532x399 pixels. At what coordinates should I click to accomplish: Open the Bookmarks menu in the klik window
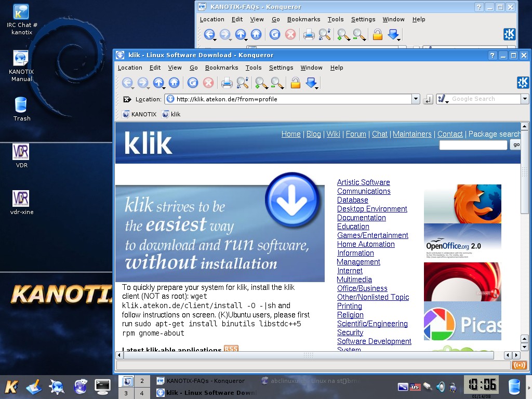221,68
